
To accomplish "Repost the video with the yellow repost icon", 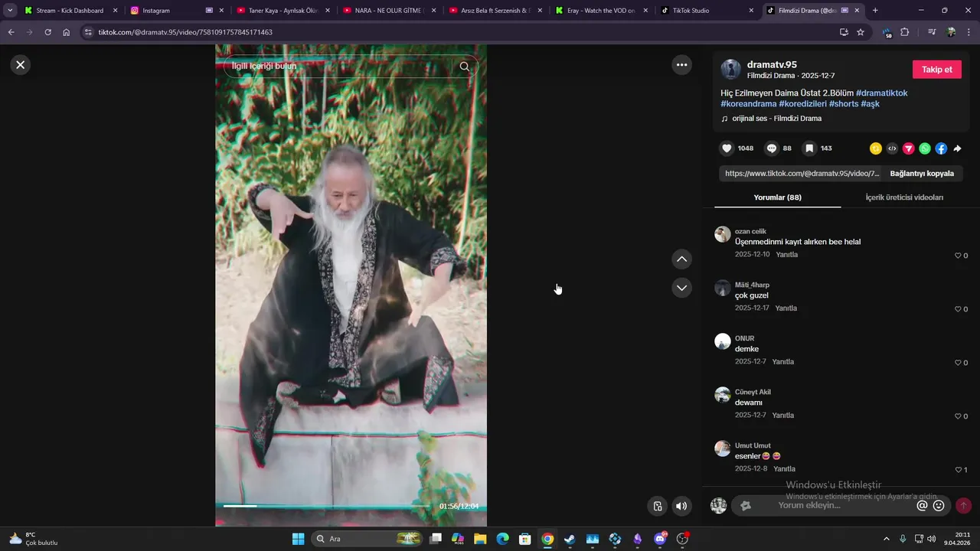I will 876,148.
